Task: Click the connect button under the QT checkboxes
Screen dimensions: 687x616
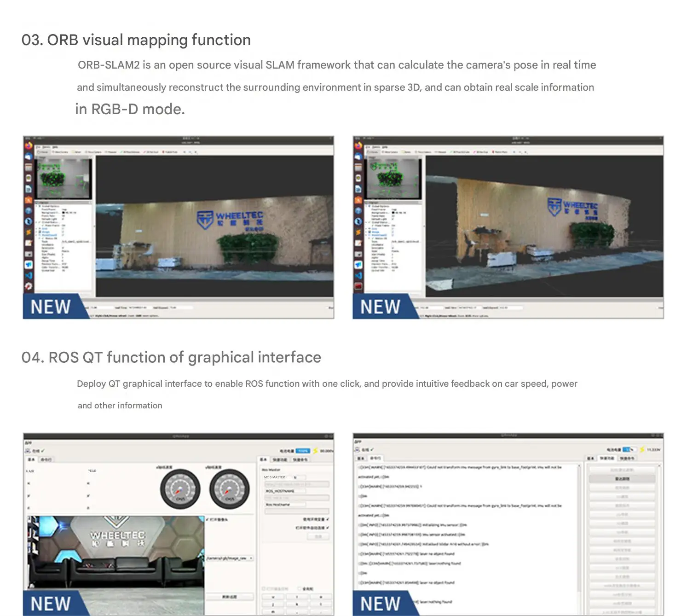Action: pos(318,536)
